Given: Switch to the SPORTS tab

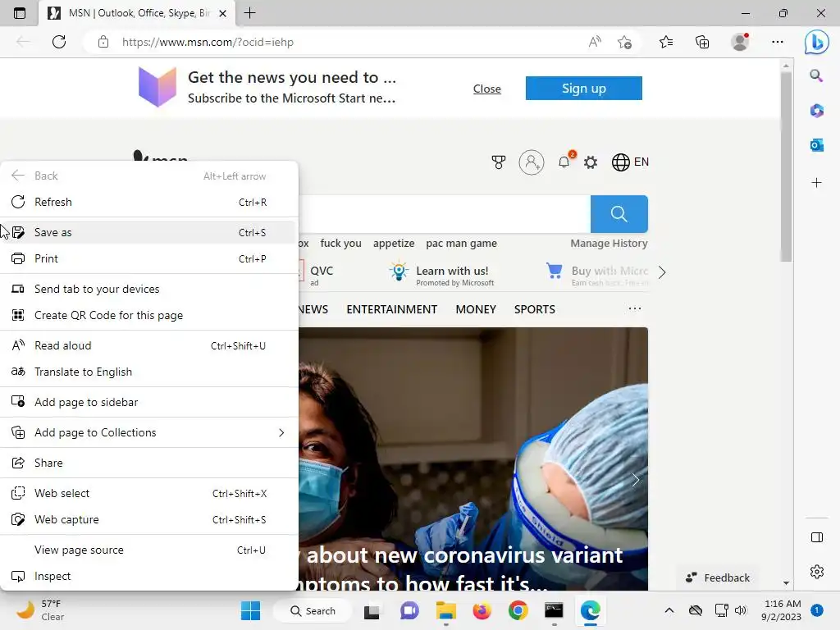Looking at the screenshot, I should pyautogui.click(x=535, y=309).
